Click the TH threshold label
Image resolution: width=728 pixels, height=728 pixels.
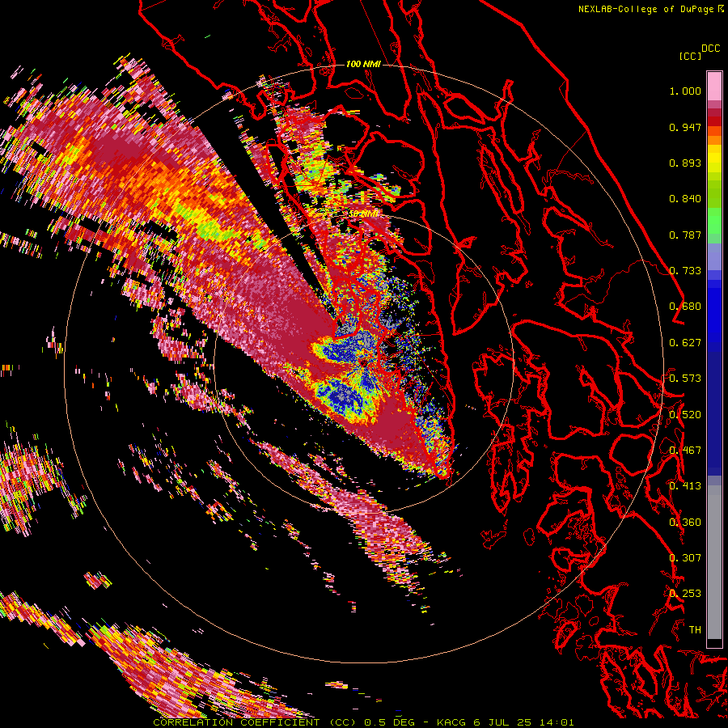[695, 630]
